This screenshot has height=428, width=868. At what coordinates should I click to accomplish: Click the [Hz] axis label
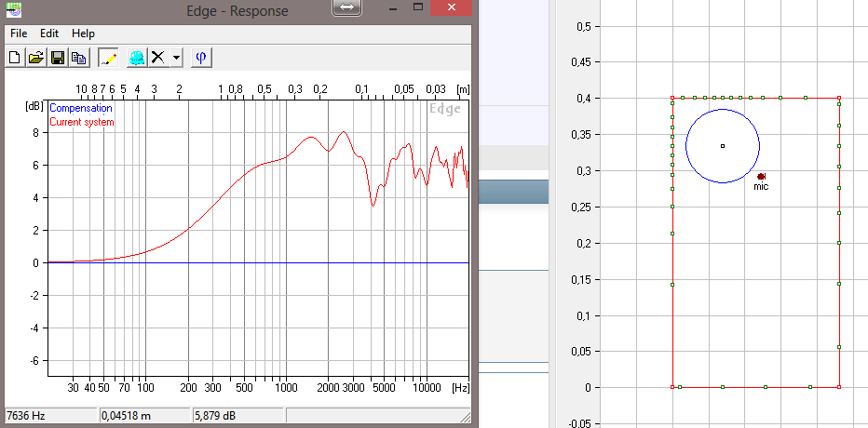[461, 386]
